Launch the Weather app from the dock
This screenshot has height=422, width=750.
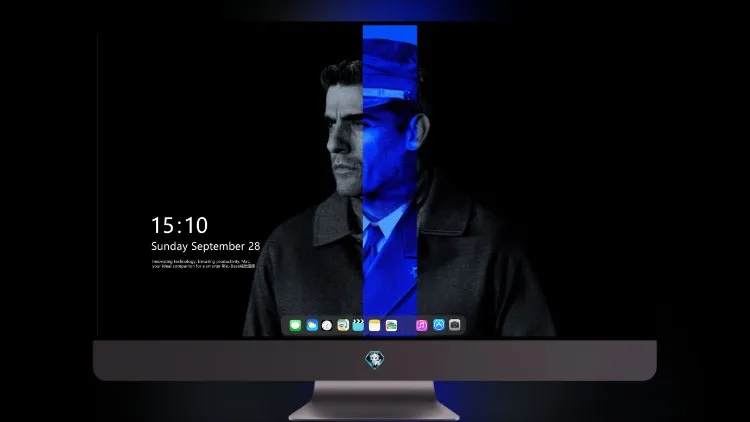[312, 325]
